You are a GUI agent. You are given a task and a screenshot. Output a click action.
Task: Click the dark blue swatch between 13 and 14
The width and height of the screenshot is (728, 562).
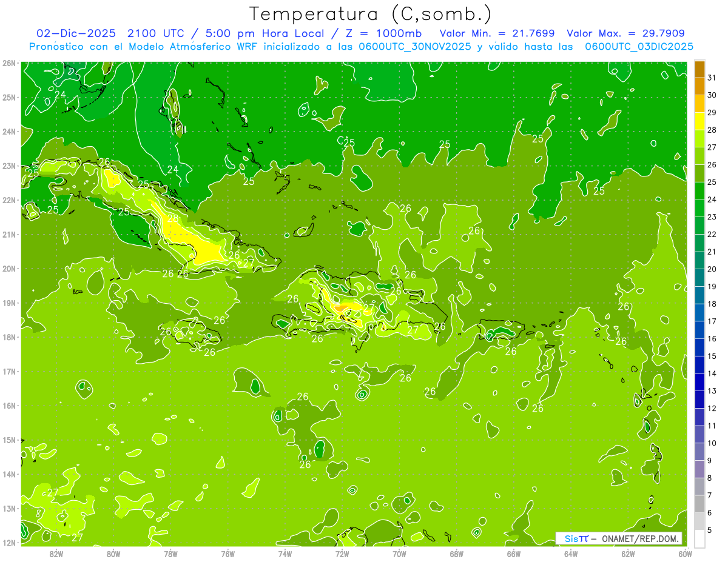click(x=699, y=382)
